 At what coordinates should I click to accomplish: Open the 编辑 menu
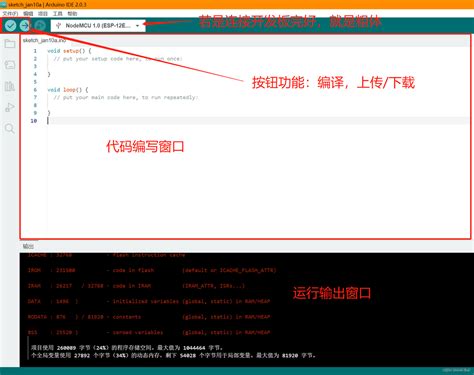coord(28,14)
